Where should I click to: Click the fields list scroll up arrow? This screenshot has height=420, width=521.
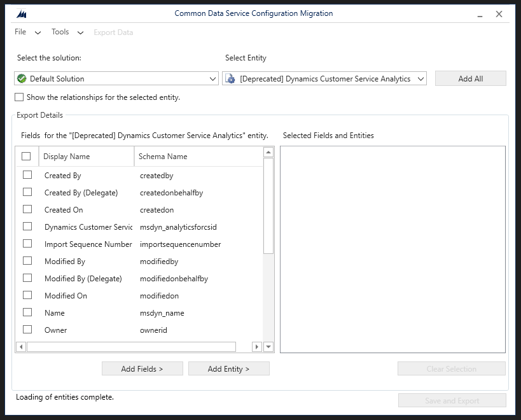click(268, 152)
